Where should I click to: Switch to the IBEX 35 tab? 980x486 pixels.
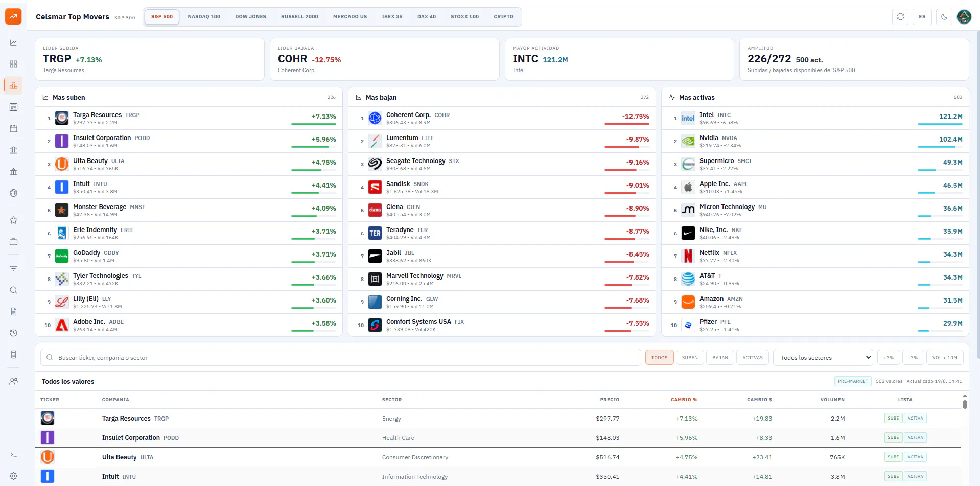[392, 17]
